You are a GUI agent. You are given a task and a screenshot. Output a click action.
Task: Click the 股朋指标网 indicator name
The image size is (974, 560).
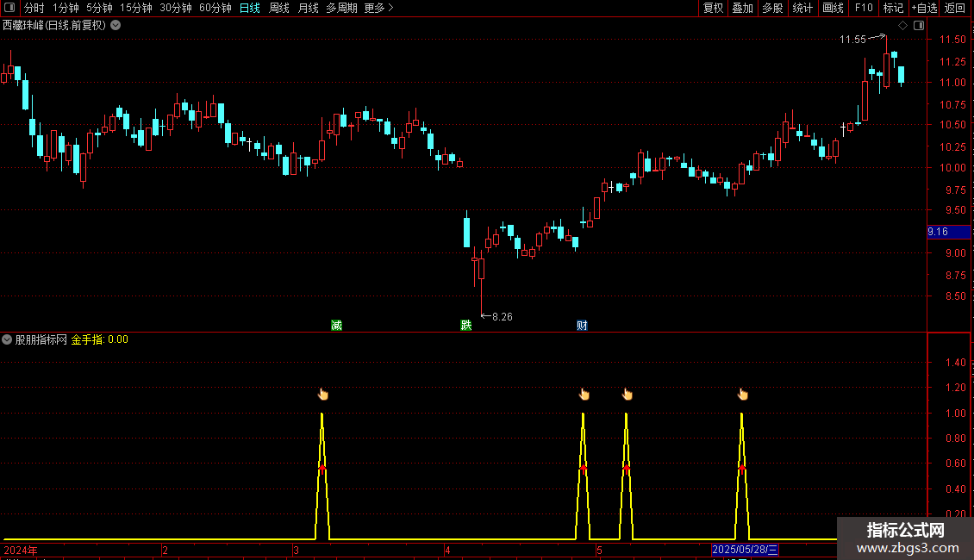pyautogui.click(x=41, y=339)
